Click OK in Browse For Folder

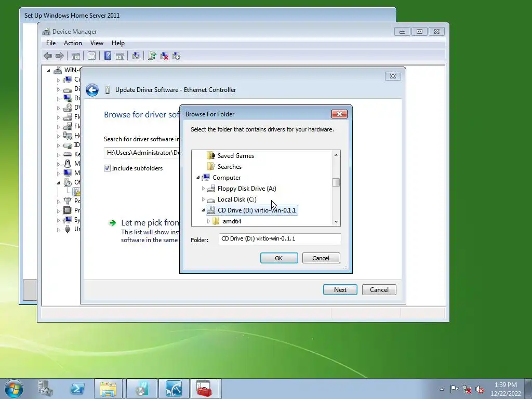tap(279, 258)
